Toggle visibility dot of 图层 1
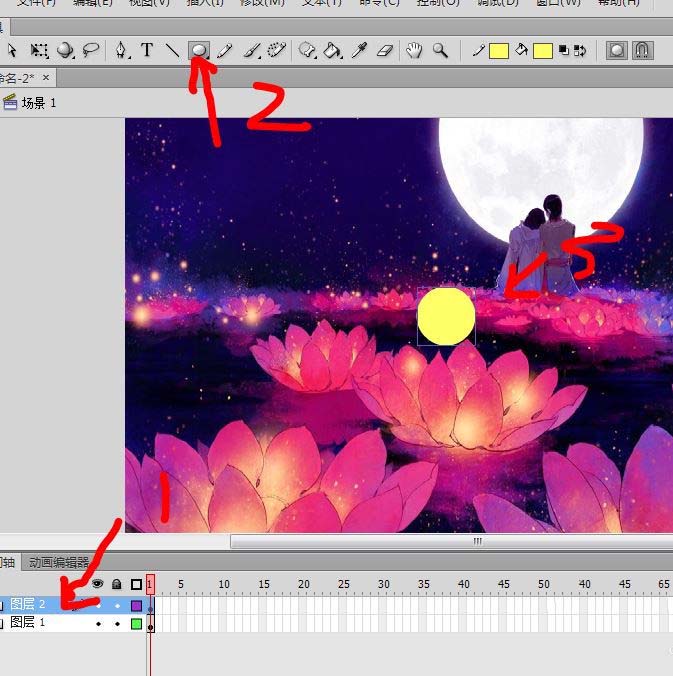The height and width of the screenshot is (676, 673). point(99,624)
